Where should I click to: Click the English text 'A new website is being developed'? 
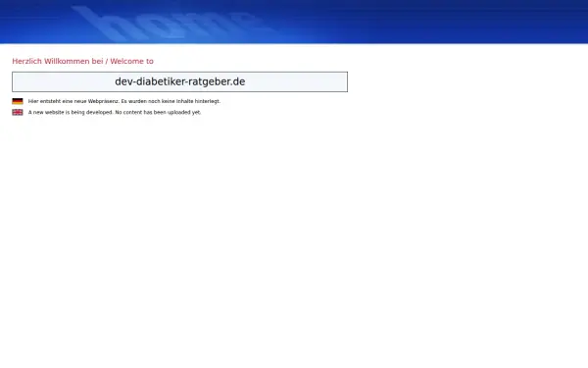click(71, 112)
